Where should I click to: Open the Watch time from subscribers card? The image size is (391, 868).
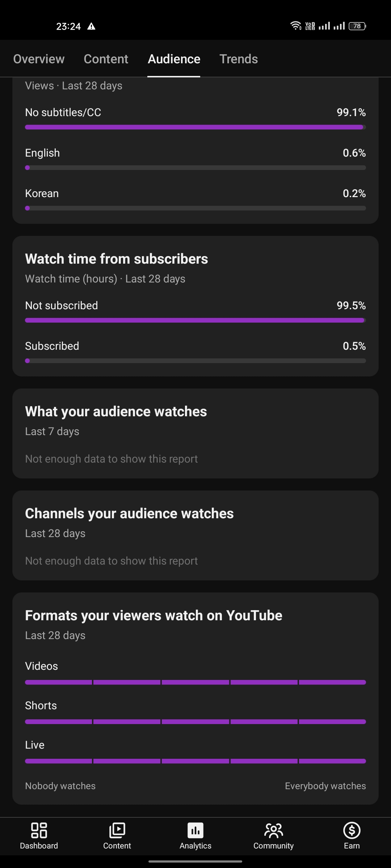coord(195,306)
